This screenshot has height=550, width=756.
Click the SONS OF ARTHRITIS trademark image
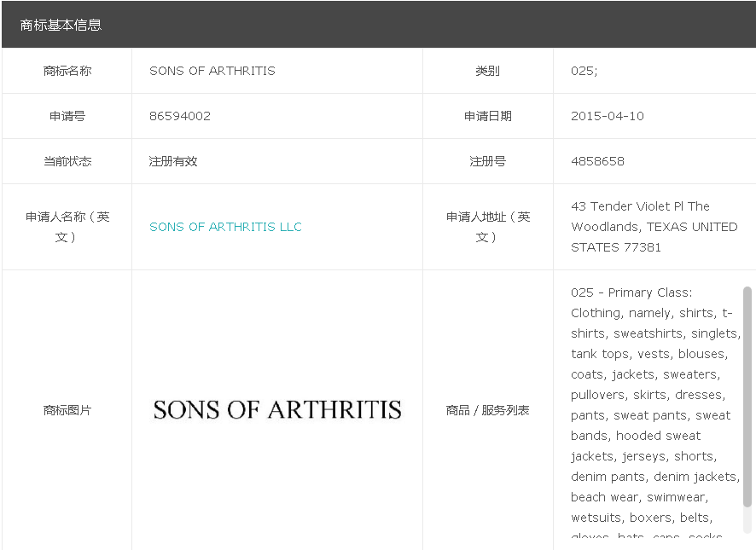pyautogui.click(x=277, y=410)
